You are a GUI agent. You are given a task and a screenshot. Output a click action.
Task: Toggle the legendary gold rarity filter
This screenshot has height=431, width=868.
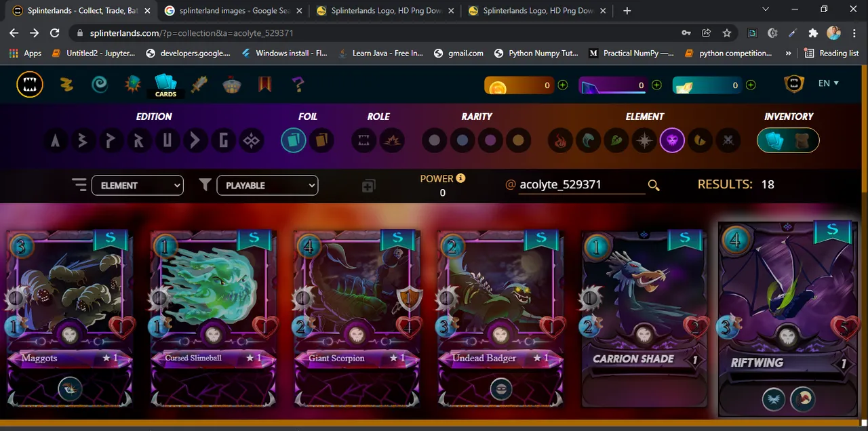click(518, 141)
